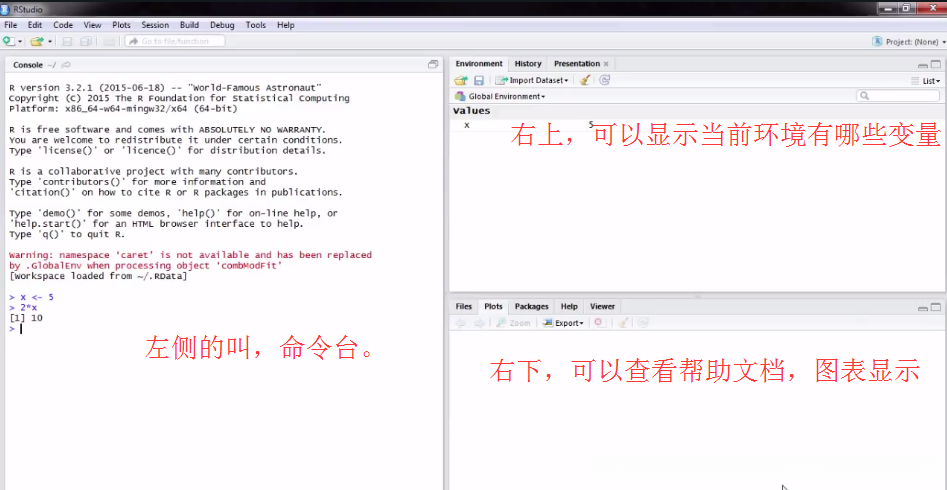Click the Save All documents icon
This screenshot has height=490, width=947.
pos(86,41)
